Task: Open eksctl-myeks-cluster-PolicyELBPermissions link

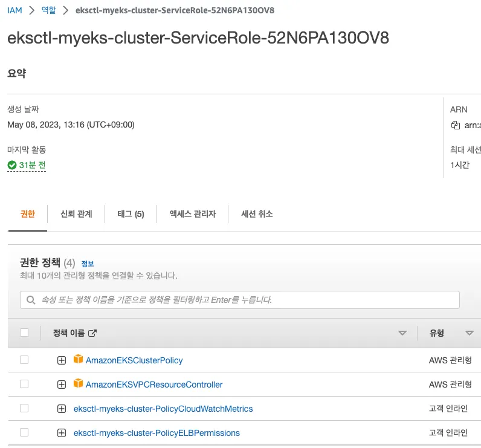Action: [x=157, y=433]
